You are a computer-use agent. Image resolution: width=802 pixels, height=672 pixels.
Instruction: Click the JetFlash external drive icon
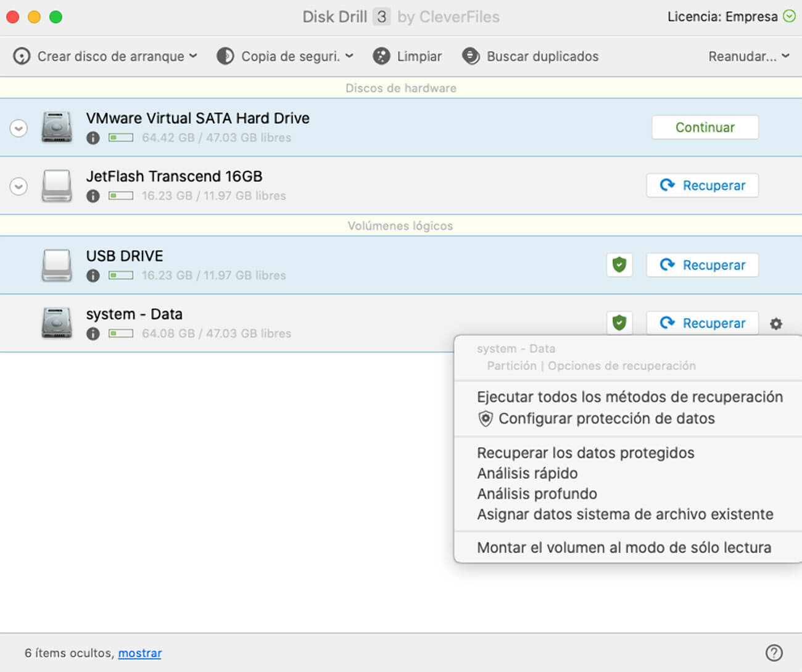[57, 186]
